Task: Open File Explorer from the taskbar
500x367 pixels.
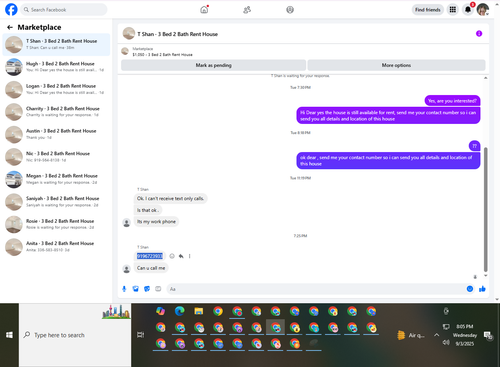Action: pos(199,311)
